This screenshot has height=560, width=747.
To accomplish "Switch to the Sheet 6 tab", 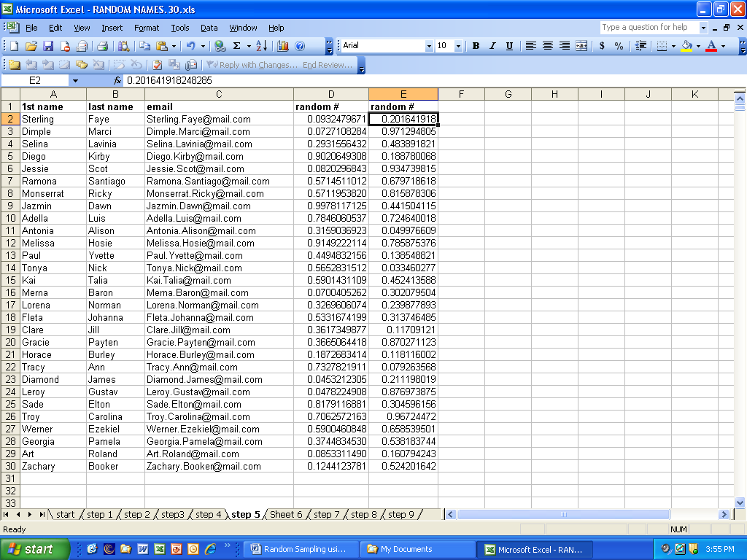I will click(286, 514).
